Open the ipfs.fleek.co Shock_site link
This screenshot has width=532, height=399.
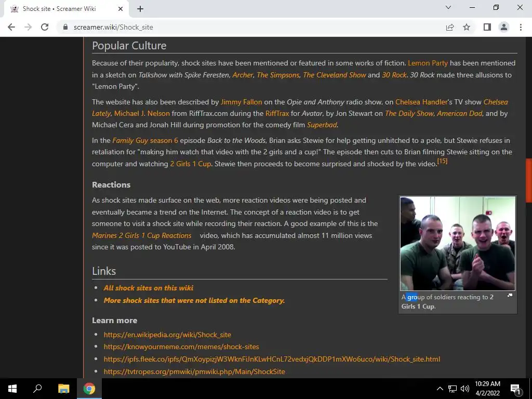(272, 360)
